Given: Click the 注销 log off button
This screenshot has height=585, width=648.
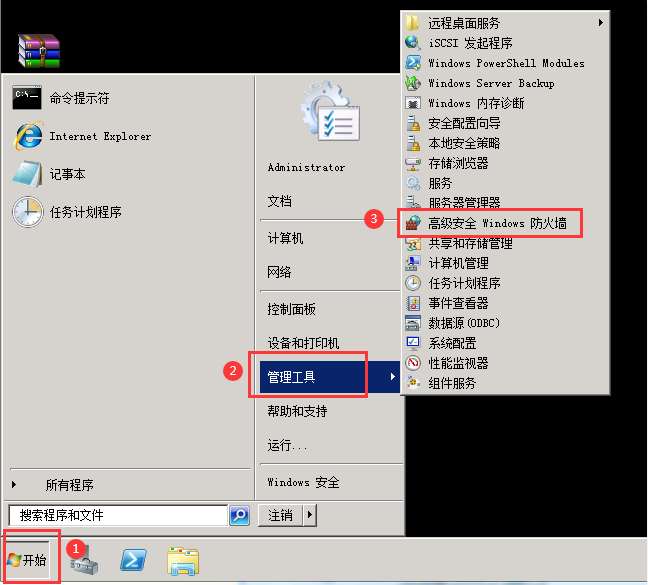Looking at the screenshot, I should click(x=281, y=515).
